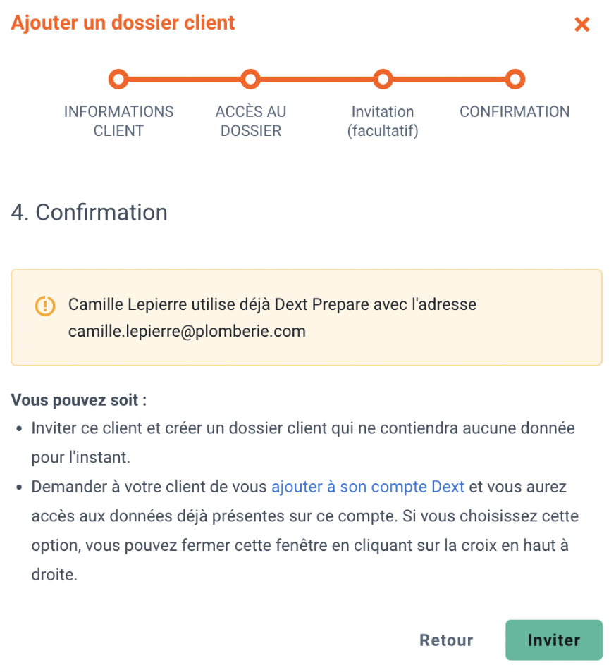Go back with the Retour button

[x=446, y=640]
